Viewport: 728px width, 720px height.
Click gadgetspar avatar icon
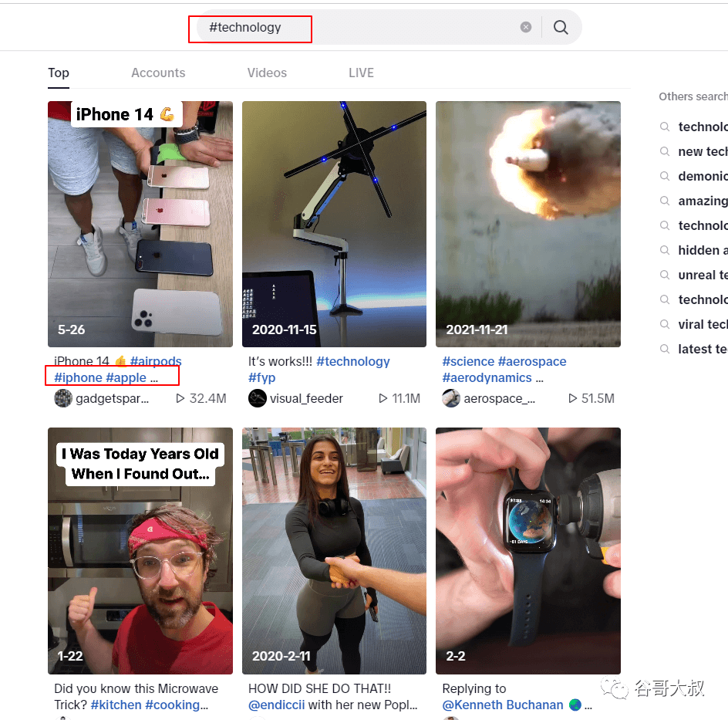tap(63, 398)
